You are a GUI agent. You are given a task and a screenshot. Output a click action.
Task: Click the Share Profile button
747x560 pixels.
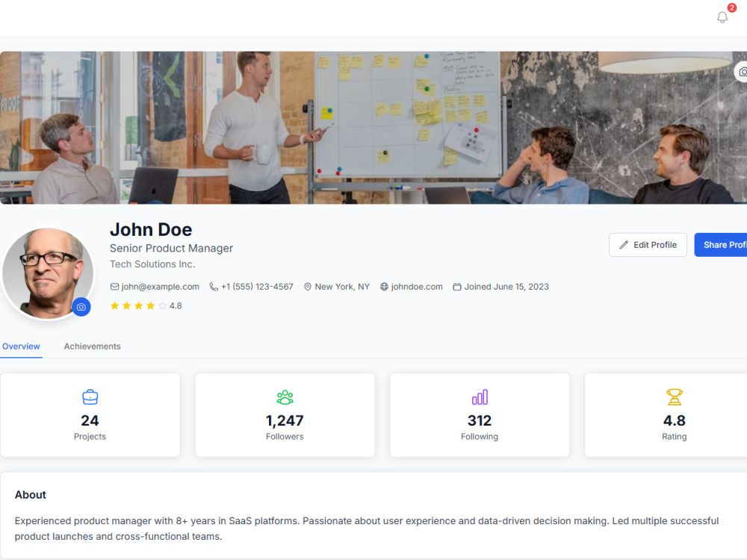(721, 245)
